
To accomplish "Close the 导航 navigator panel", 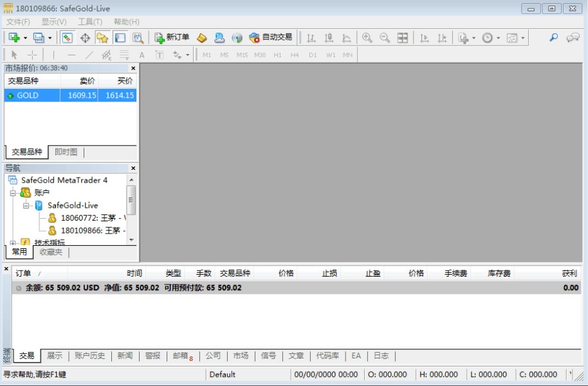I will tap(133, 168).
